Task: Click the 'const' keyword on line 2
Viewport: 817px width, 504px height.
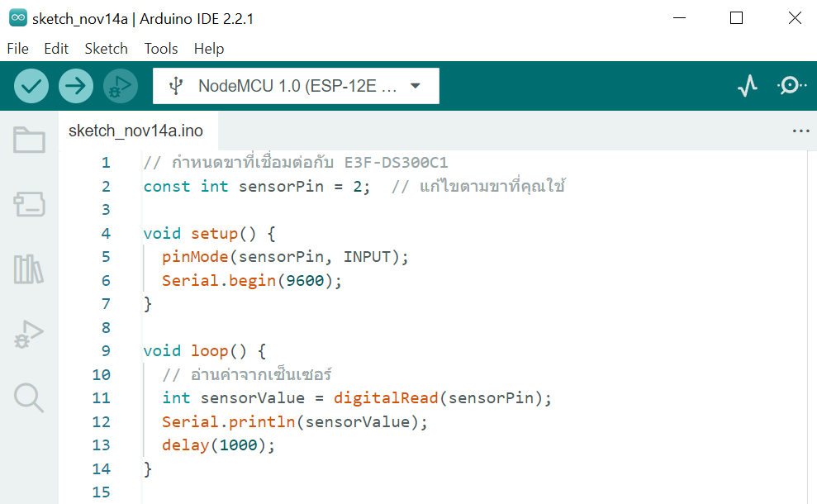Action: pos(167,187)
